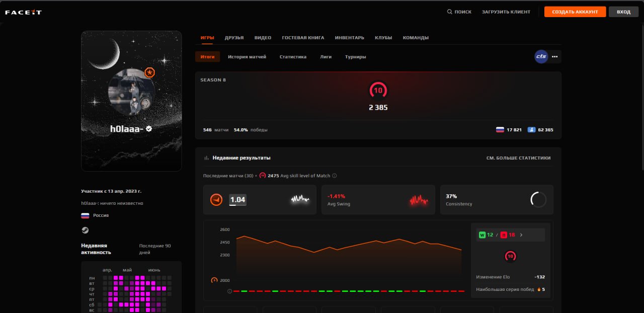The width and height of the screenshot is (644, 313).
Task: Click the flame icon by the win streak
Action: coord(539,289)
